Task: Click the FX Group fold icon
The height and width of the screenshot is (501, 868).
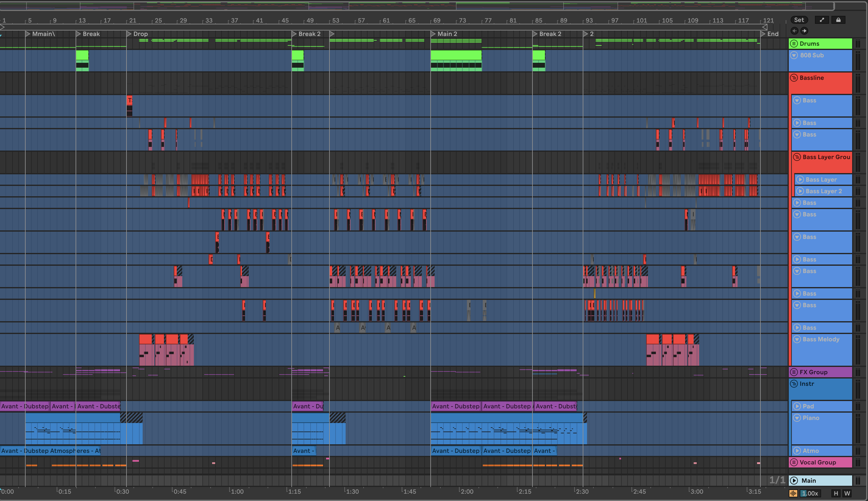Action: tap(794, 372)
